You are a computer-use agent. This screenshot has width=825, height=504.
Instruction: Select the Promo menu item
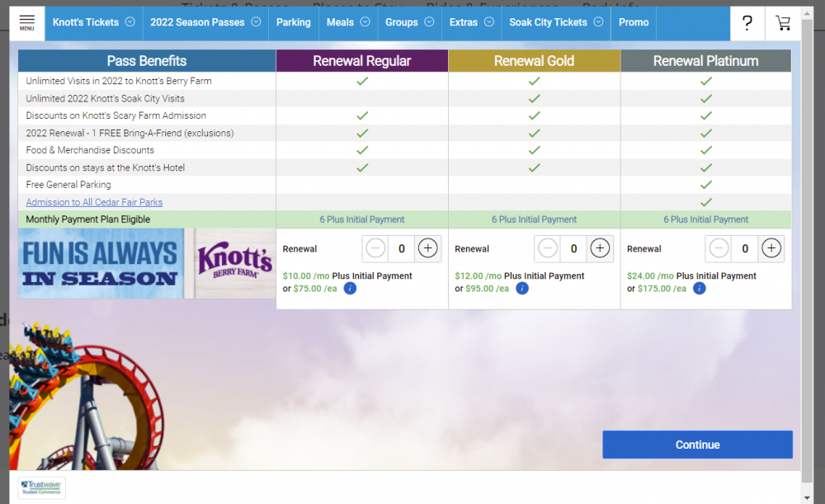(x=634, y=22)
